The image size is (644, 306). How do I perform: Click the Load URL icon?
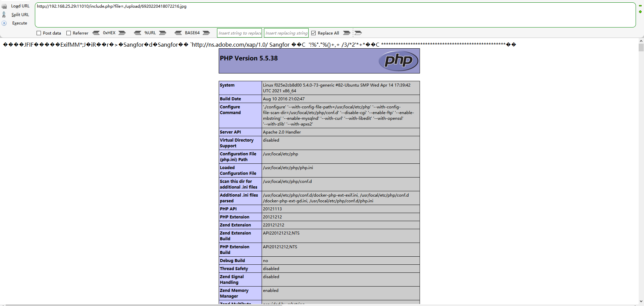[x=4, y=6]
